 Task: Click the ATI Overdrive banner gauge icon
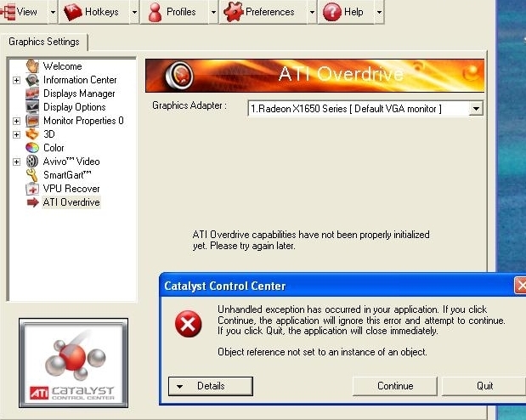point(179,76)
